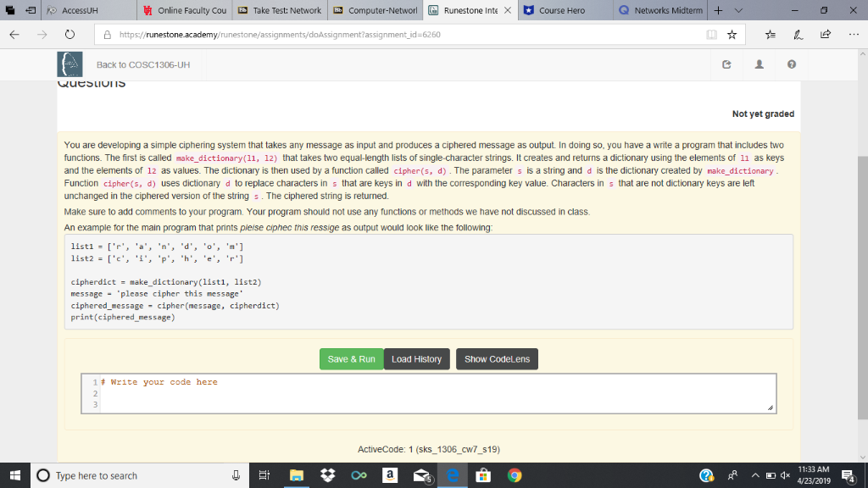Click the Edge browser taskbar icon
The width and height of the screenshot is (868, 488).
point(453,475)
